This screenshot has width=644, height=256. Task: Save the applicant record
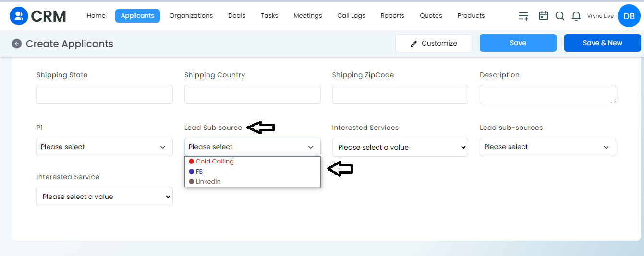point(518,43)
